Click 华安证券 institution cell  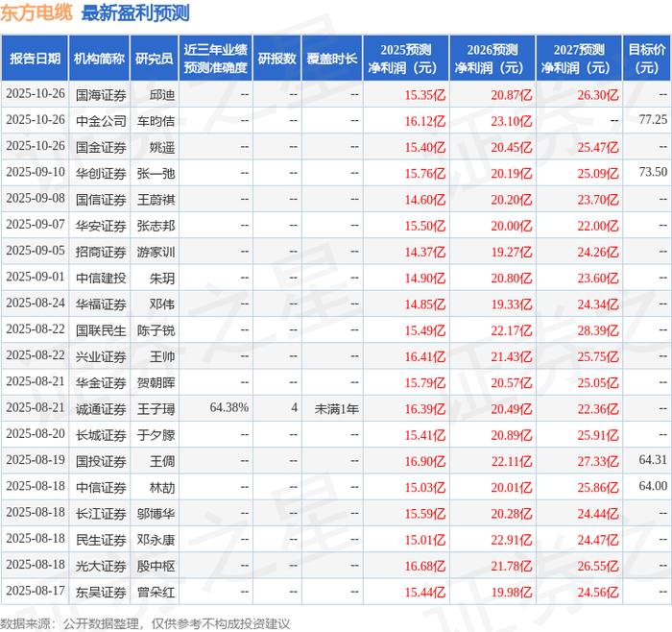pyautogui.click(x=101, y=226)
